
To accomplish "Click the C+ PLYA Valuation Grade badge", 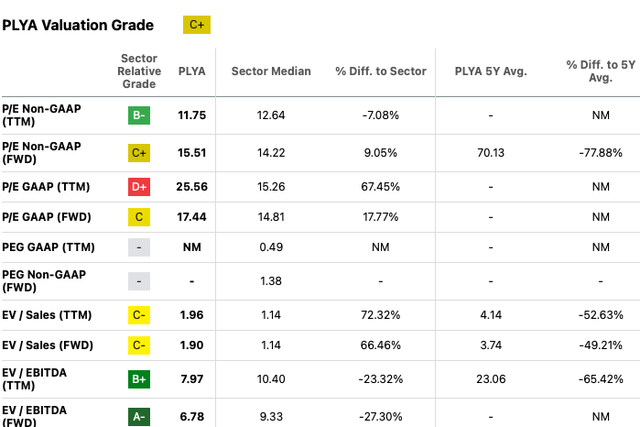I will click(197, 25).
